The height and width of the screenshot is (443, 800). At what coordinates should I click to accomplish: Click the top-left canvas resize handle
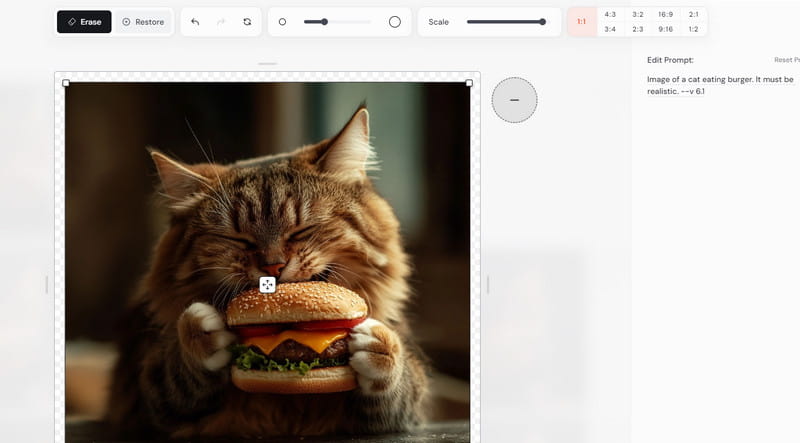click(66, 83)
